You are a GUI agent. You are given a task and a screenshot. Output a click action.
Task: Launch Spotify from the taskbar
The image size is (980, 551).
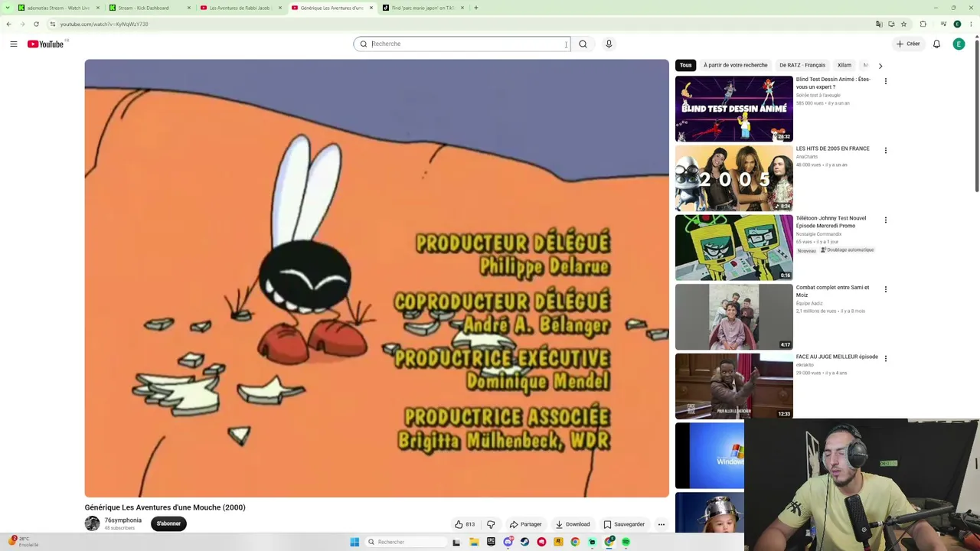tap(626, 542)
